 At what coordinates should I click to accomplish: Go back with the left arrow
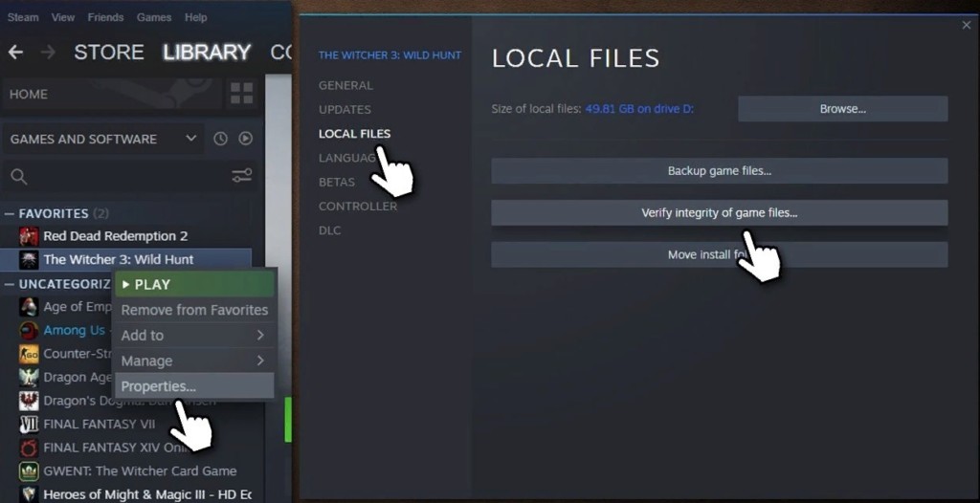point(15,53)
